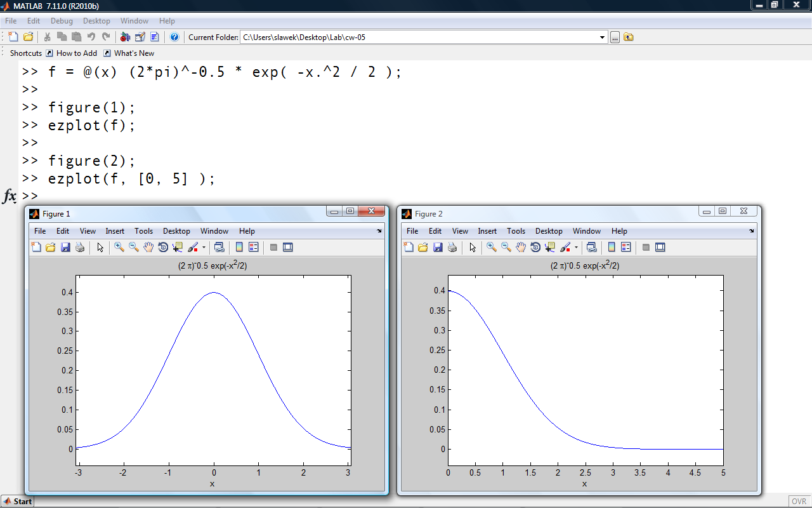Save Figure 2 with the floppy icon
Viewport: 812px width, 508px height.
click(438, 248)
